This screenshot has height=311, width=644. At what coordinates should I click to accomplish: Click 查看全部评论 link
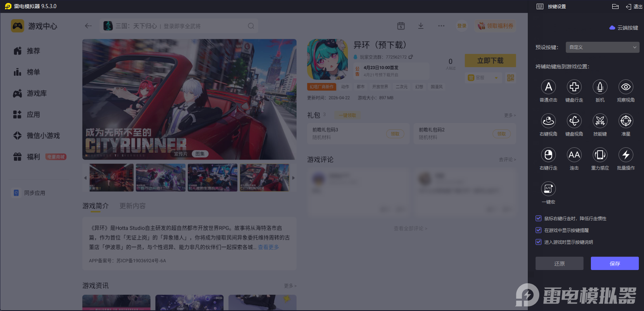click(411, 229)
